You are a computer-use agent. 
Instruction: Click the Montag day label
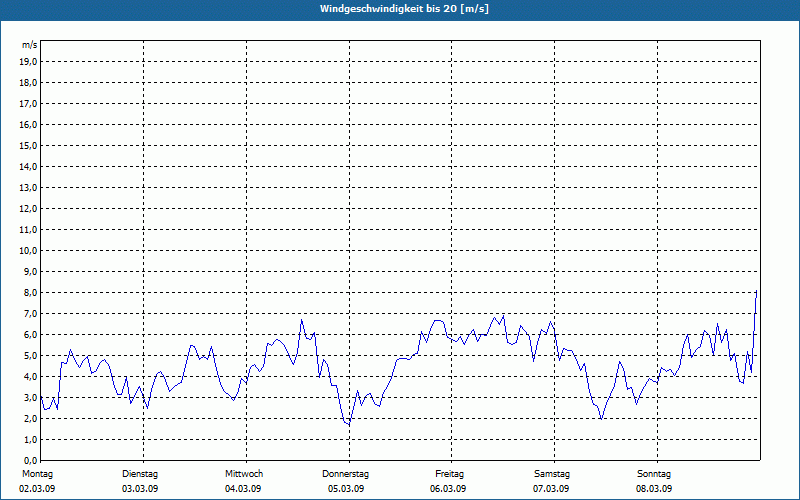(x=37, y=474)
